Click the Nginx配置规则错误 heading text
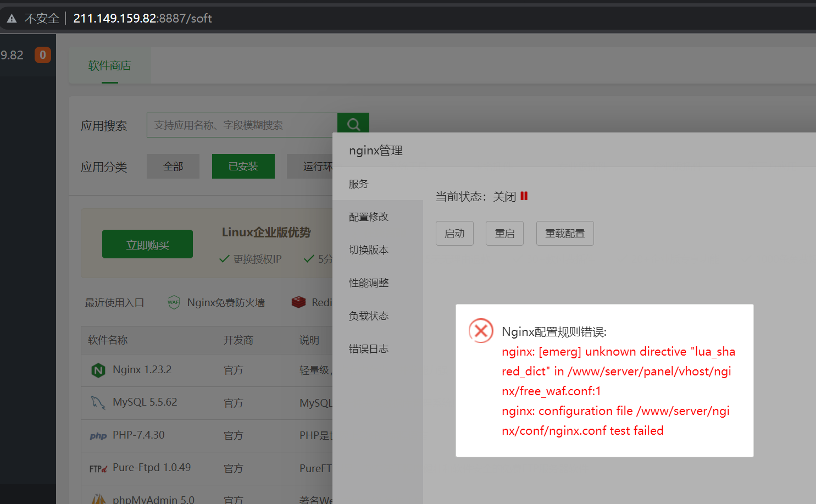Screen dimensions: 816x504 [554, 332]
